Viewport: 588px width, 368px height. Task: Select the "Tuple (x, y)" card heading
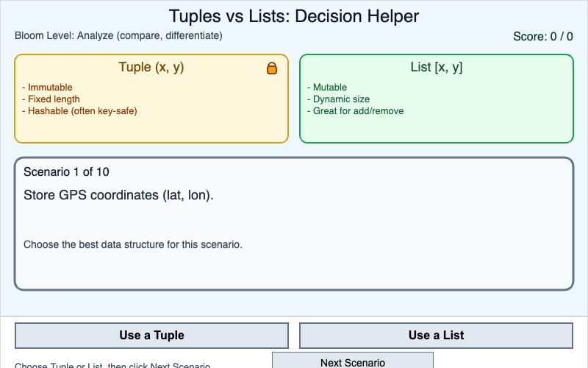coord(151,68)
